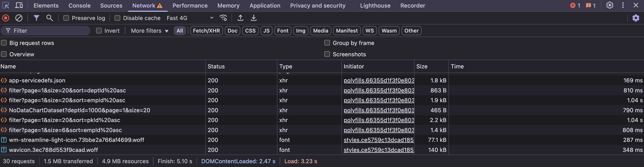Screen dimensions: 644x167
Task: Open Fast 4G throttling dropdown
Action: tap(190, 18)
